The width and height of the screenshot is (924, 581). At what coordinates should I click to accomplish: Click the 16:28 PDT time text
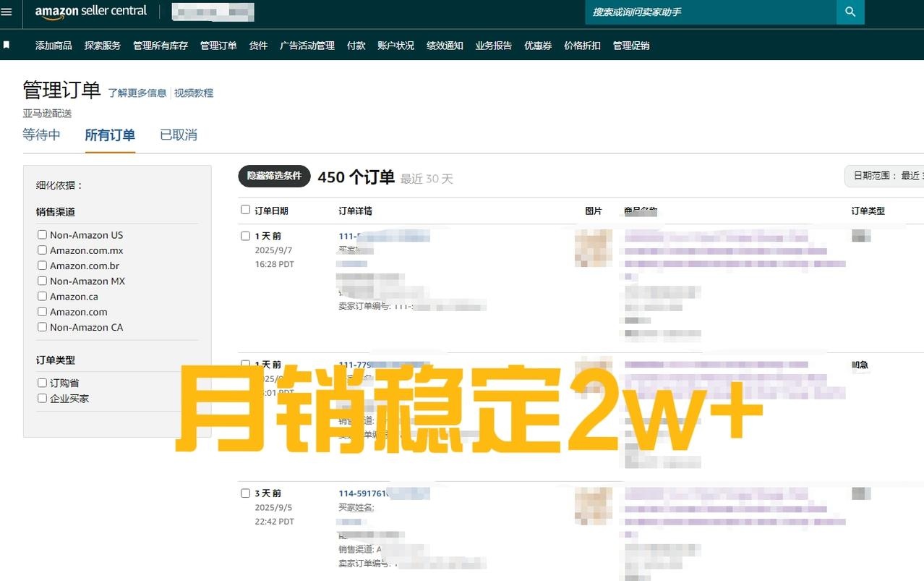tap(275, 264)
